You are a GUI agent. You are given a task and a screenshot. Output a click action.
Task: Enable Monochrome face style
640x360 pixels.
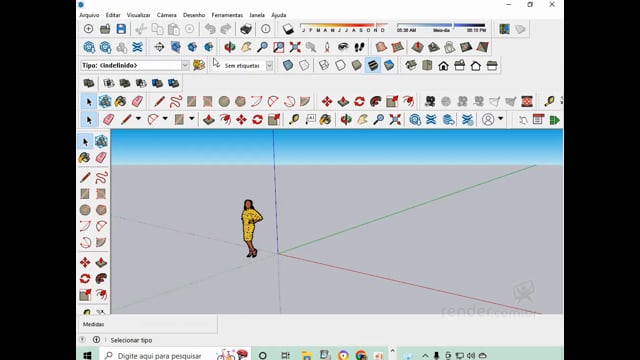(389, 65)
